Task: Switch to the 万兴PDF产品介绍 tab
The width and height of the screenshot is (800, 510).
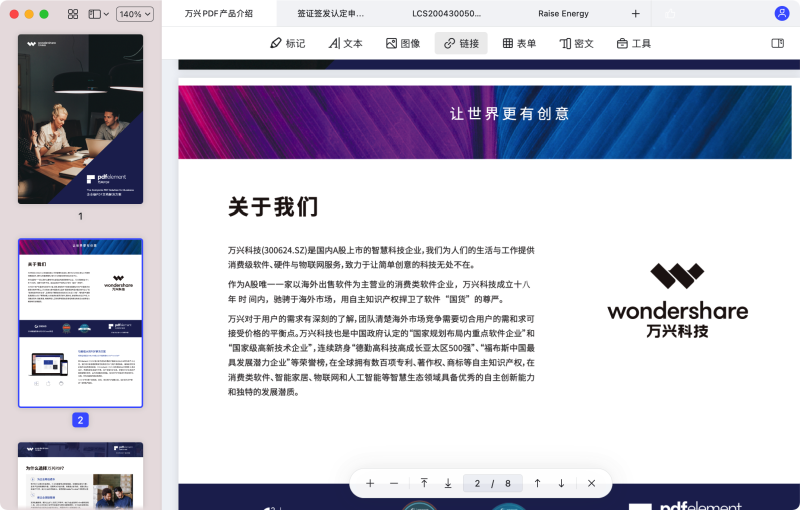Action: click(x=219, y=13)
